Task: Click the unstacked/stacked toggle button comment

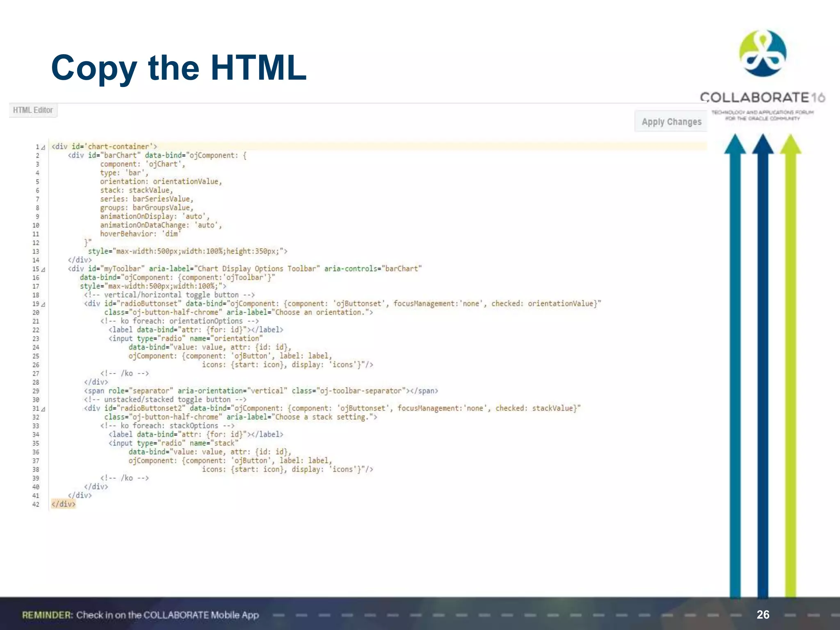Action: pyautogui.click(x=165, y=399)
